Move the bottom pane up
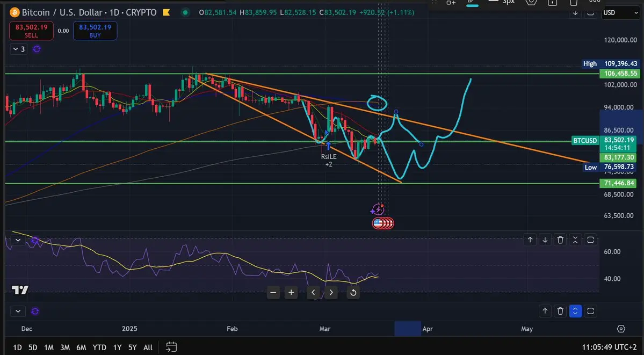The width and height of the screenshot is (644, 355). click(545, 311)
